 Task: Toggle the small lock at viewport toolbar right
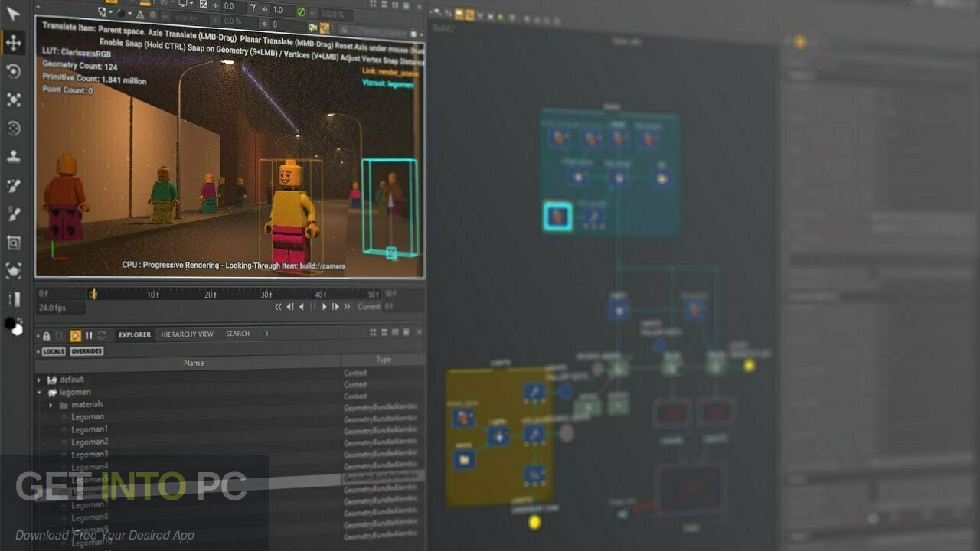click(413, 33)
